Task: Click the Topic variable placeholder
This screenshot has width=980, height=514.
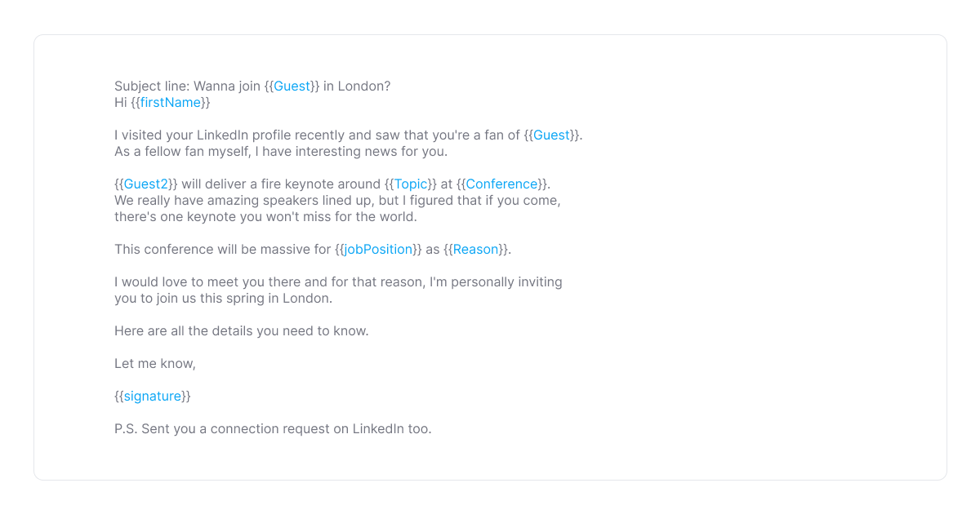Action: click(411, 184)
